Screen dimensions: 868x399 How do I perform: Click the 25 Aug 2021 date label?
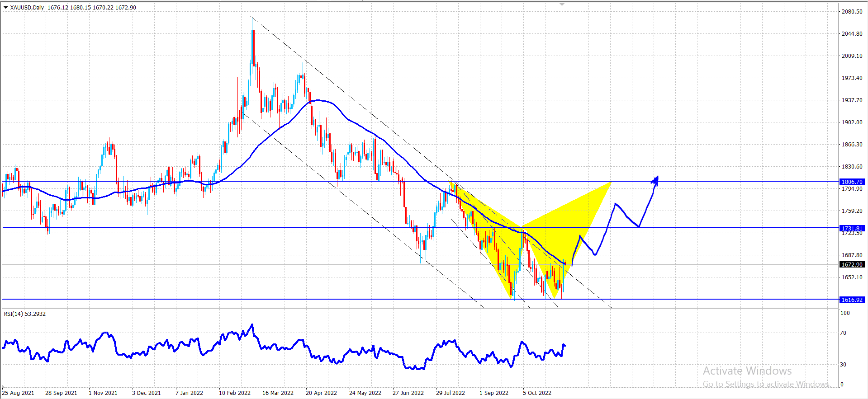point(18,393)
